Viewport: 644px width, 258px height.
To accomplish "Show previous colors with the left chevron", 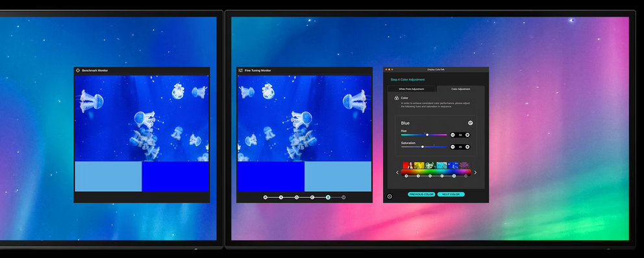I will pyautogui.click(x=397, y=172).
